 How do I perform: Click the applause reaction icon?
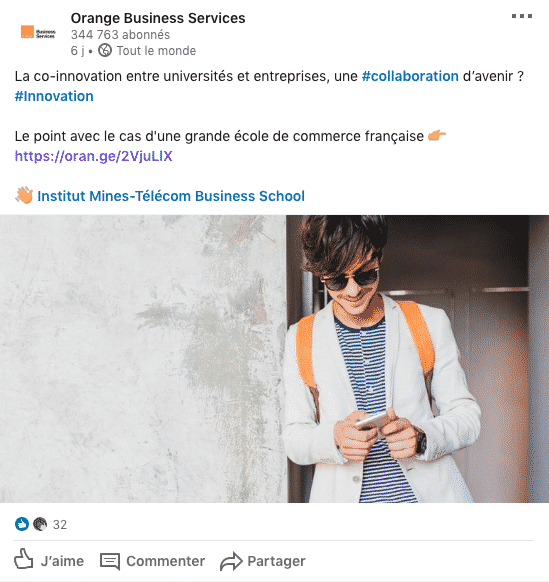40,524
